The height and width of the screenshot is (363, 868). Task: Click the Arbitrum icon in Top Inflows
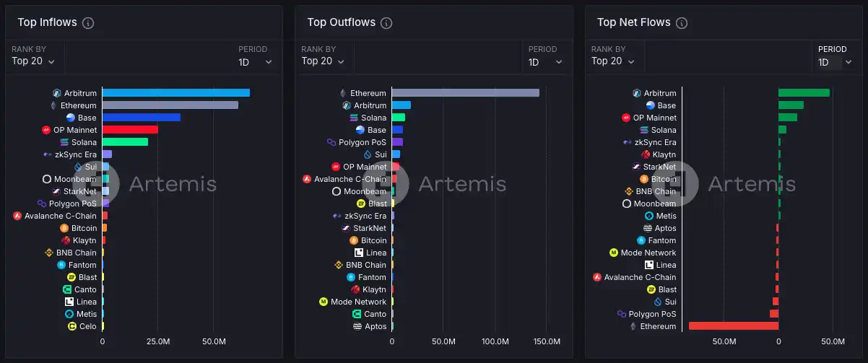[x=57, y=93]
